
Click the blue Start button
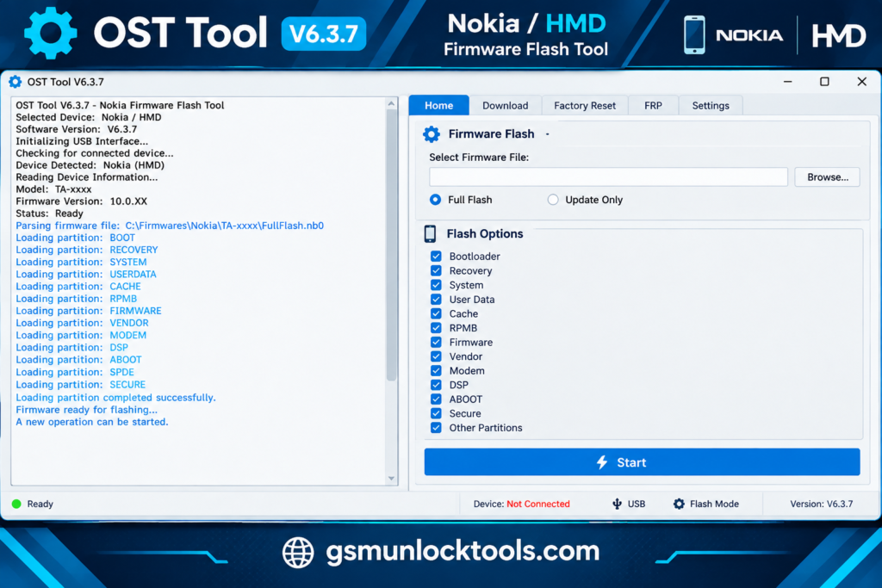[642, 462]
